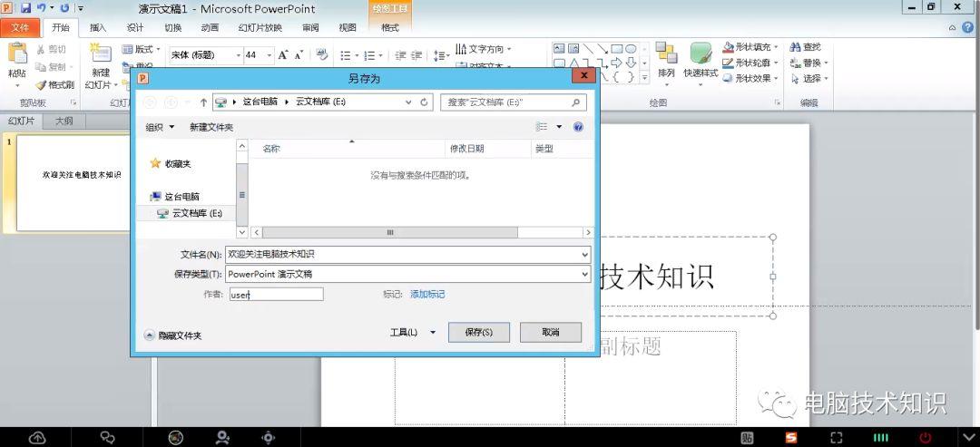
Task: Click Replace (替换) in the editing group
Action: point(808,63)
